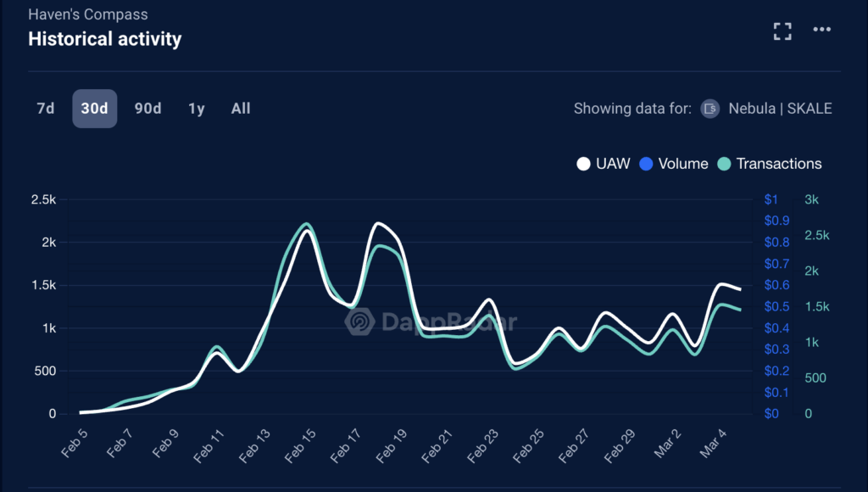Switch to 90d time range
The height and width of the screenshot is (492, 868).
point(147,109)
